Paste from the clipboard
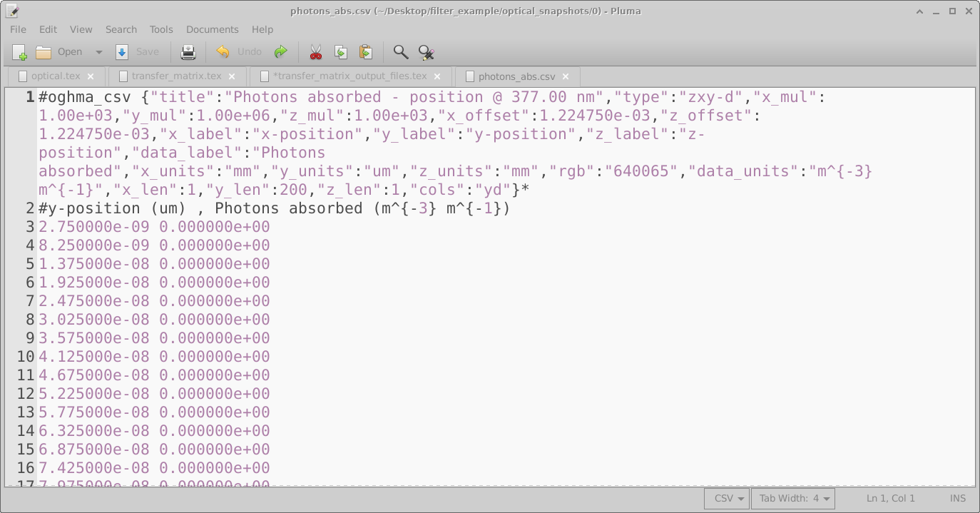 (x=364, y=51)
